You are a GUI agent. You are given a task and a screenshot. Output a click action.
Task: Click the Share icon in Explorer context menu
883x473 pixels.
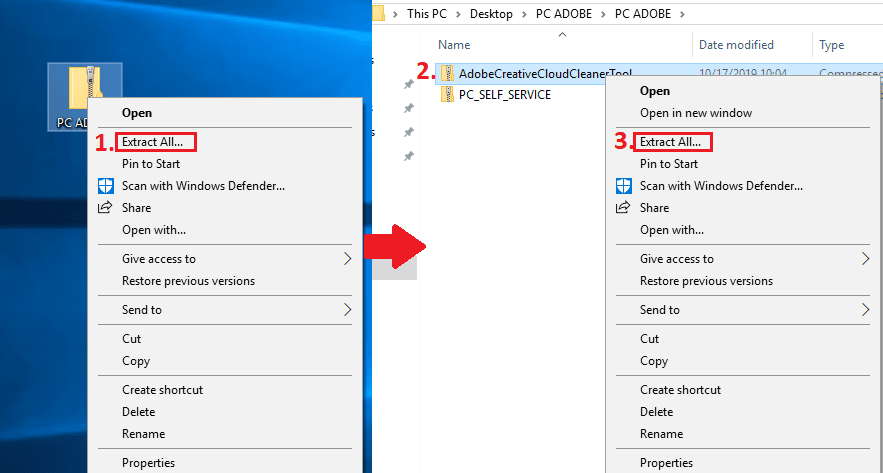click(623, 208)
